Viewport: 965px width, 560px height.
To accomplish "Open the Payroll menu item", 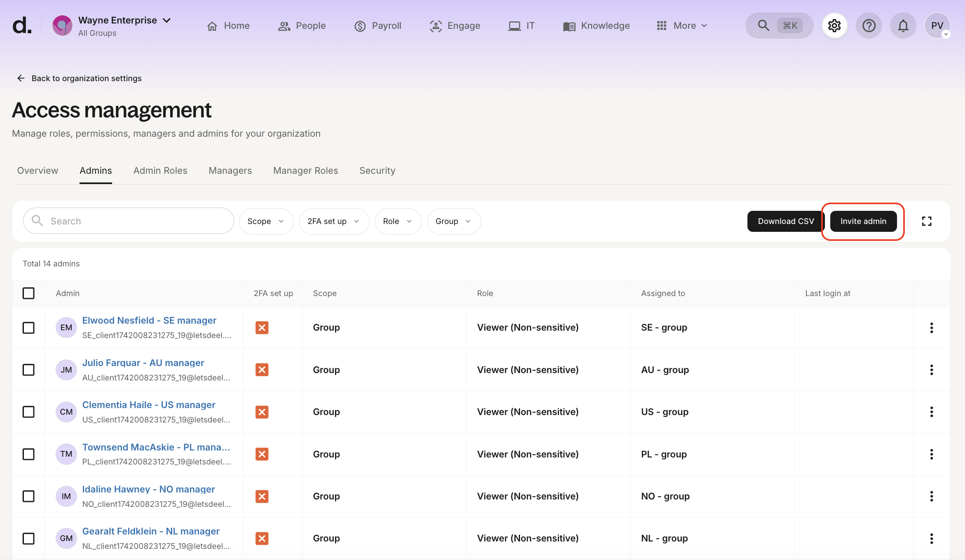I will (378, 26).
